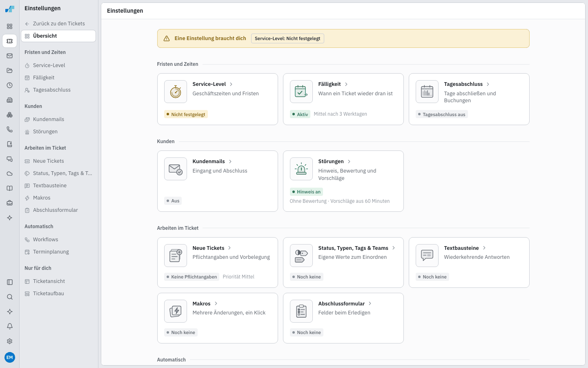The height and width of the screenshot is (368, 588).
Task: Open the settings gear icon
Action: (10, 341)
